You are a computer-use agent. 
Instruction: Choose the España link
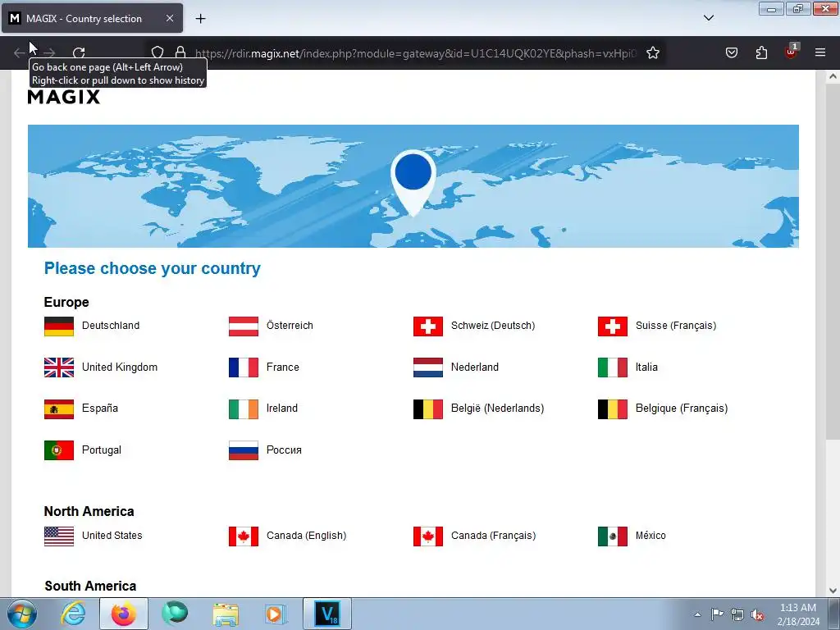pos(99,409)
